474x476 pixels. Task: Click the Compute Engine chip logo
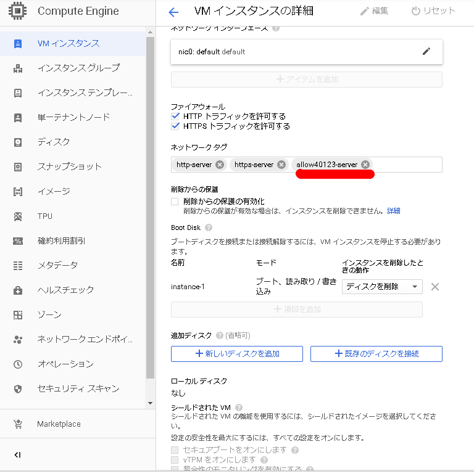18,11
